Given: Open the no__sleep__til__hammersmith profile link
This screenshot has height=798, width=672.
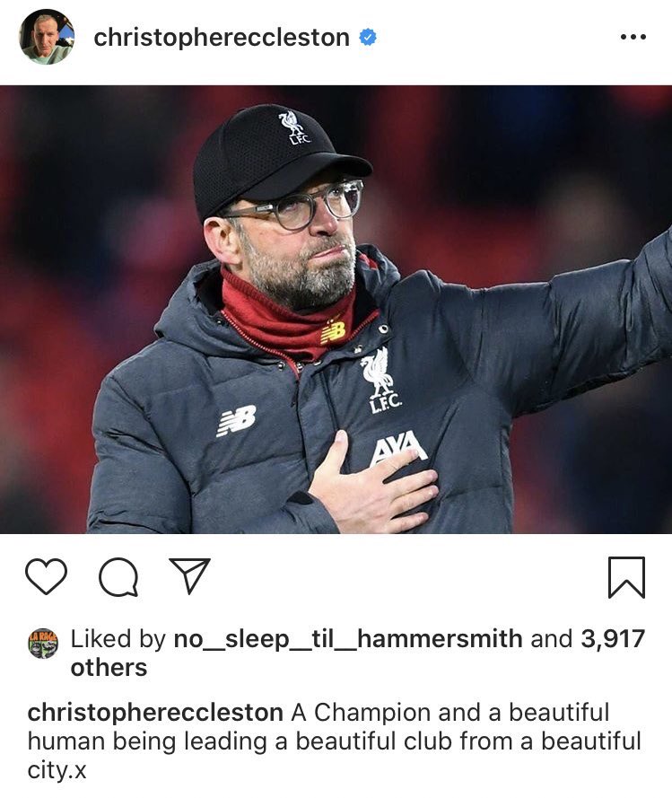Looking at the screenshot, I should tap(348, 639).
